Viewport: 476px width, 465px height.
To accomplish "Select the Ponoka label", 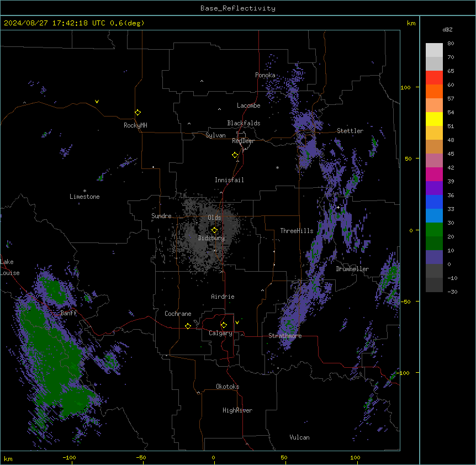I will coord(265,75).
